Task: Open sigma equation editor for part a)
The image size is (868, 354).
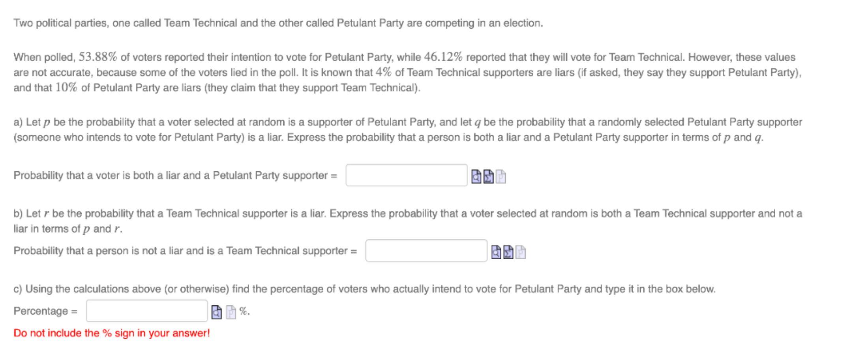Action: point(489,177)
